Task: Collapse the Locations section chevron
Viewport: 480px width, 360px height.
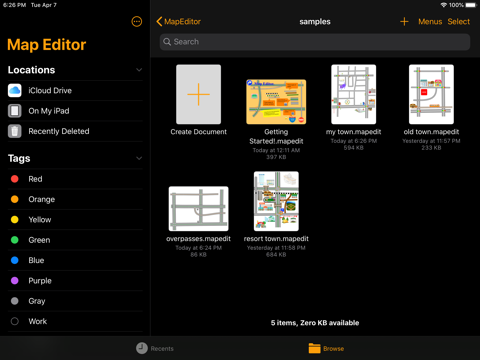Action: [x=139, y=70]
